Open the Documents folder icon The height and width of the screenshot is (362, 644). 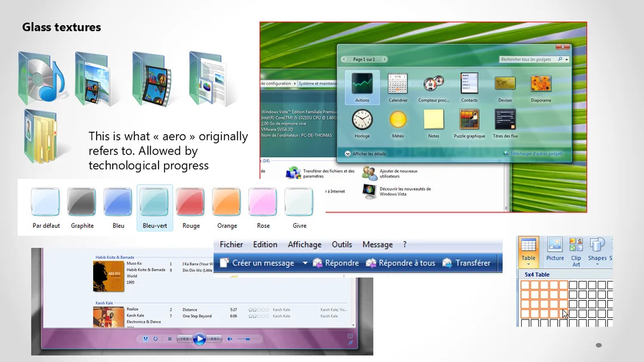click(x=209, y=78)
